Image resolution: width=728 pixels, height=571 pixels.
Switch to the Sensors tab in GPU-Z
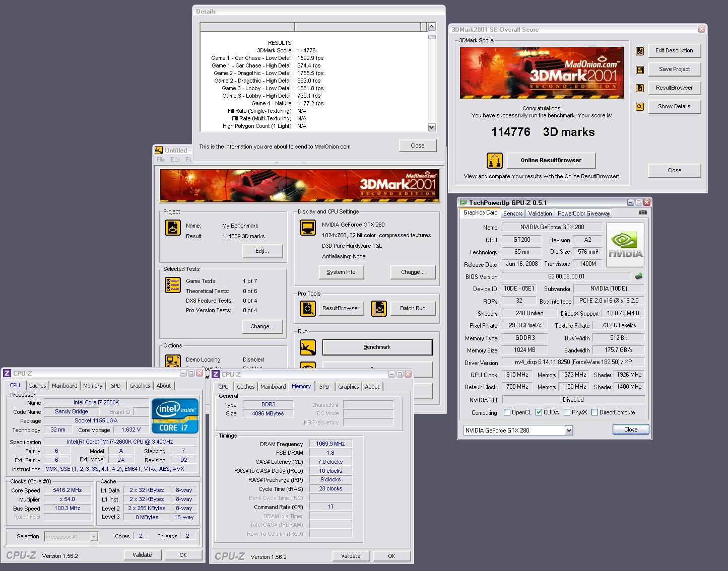coord(513,213)
